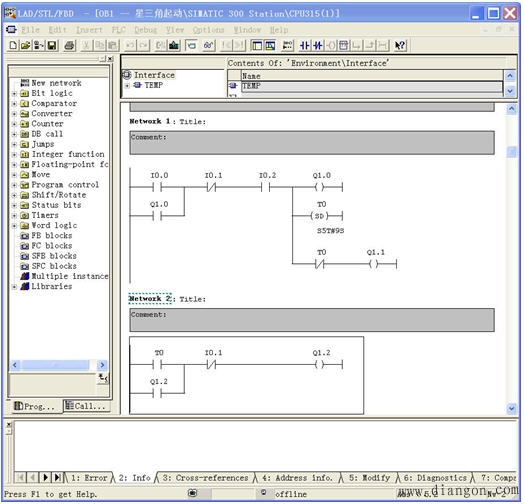
Task: Save the block using the floppy disk icon
Action: pyautogui.click(x=52, y=45)
